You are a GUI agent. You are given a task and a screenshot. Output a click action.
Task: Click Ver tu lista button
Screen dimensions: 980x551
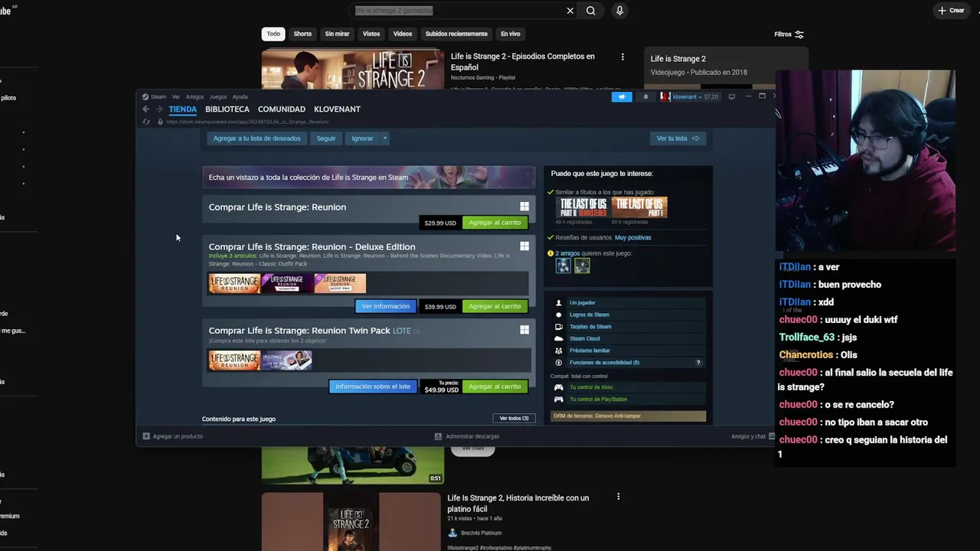coord(678,139)
